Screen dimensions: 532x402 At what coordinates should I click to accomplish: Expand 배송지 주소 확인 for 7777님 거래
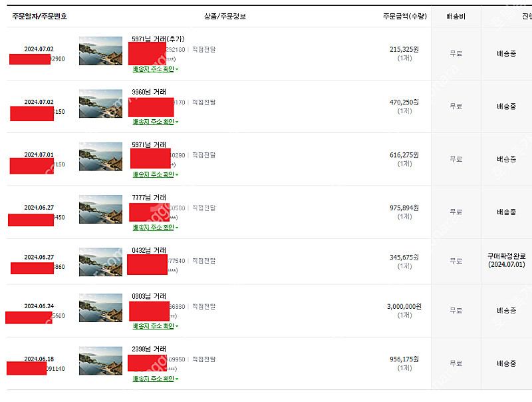point(154,228)
